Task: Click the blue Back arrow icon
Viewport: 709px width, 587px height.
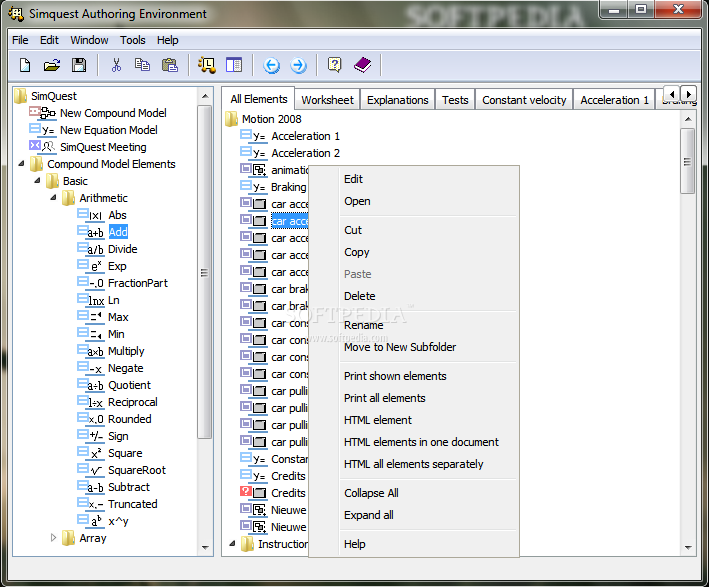Action: point(271,66)
